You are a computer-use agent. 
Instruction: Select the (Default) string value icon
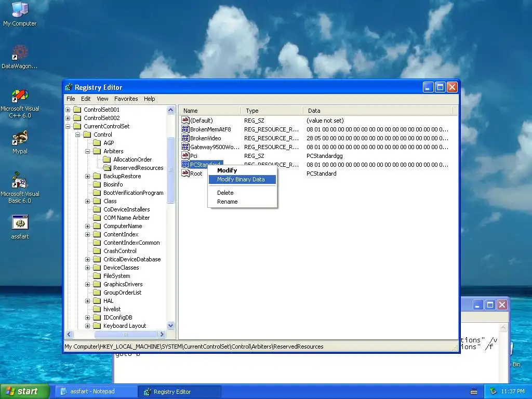point(185,120)
